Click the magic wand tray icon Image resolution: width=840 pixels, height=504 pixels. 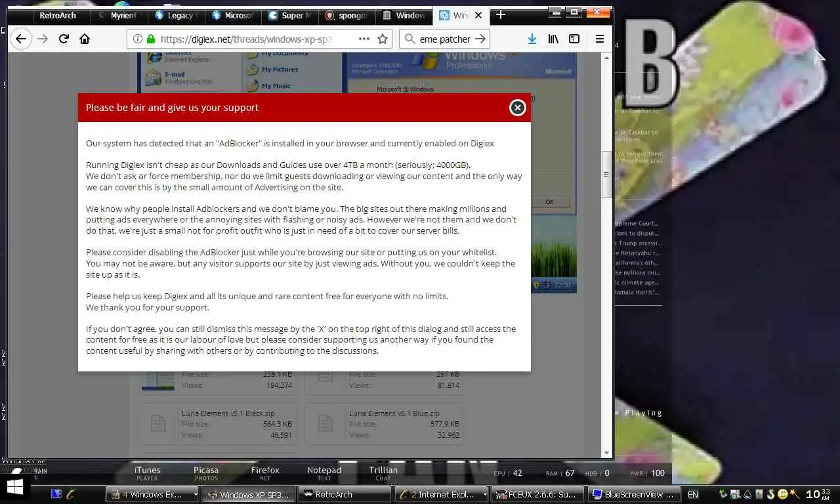click(793, 493)
